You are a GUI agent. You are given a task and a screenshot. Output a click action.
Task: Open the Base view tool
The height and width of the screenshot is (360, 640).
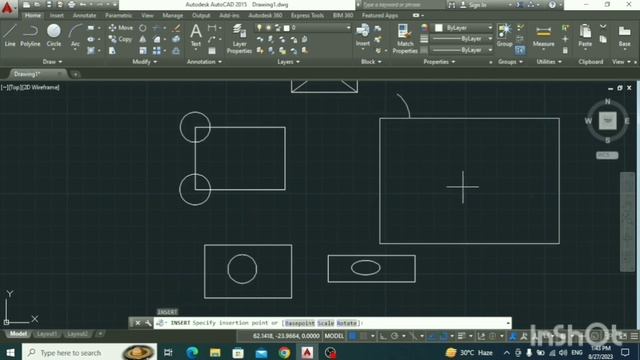point(624,36)
